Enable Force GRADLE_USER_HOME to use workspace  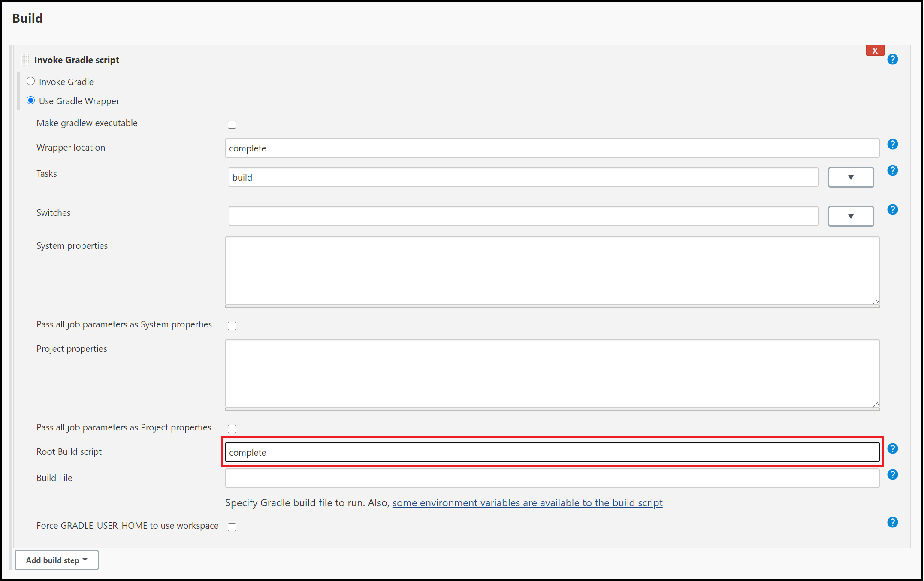(232, 527)
